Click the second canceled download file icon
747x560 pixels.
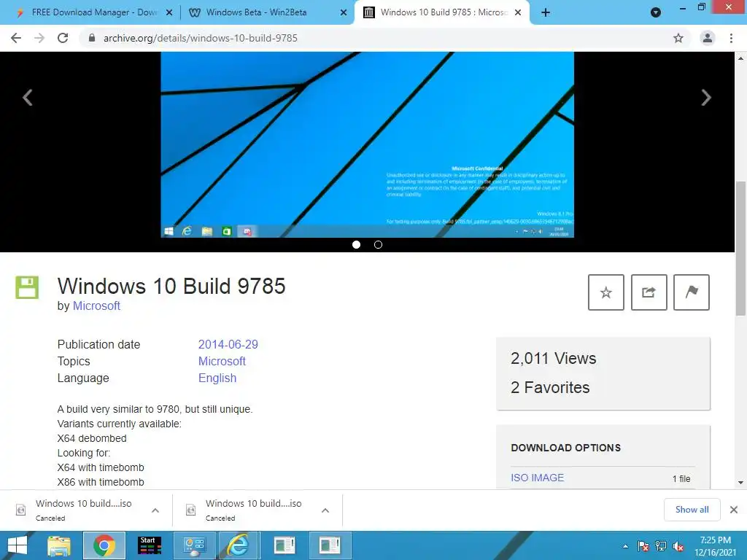pos(191,510)
